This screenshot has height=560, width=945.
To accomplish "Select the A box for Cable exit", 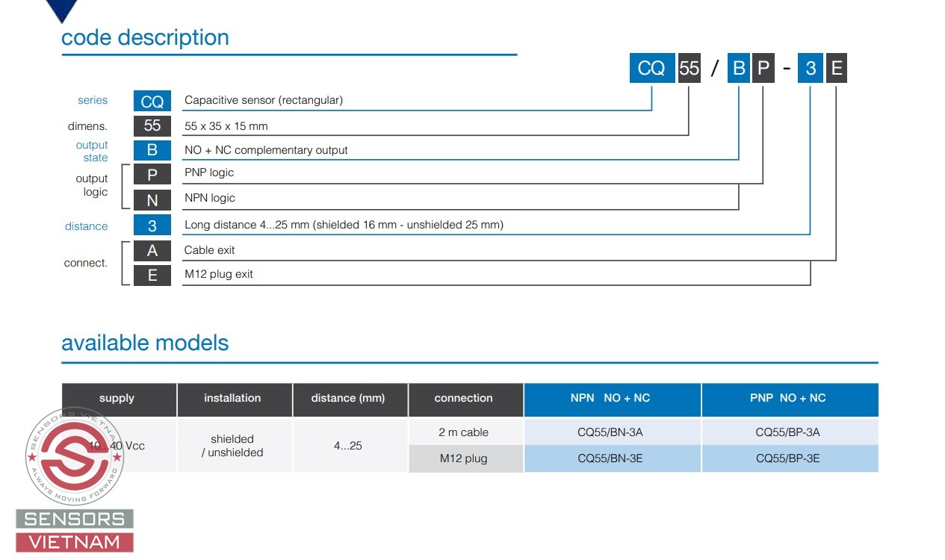I will 152,251.
